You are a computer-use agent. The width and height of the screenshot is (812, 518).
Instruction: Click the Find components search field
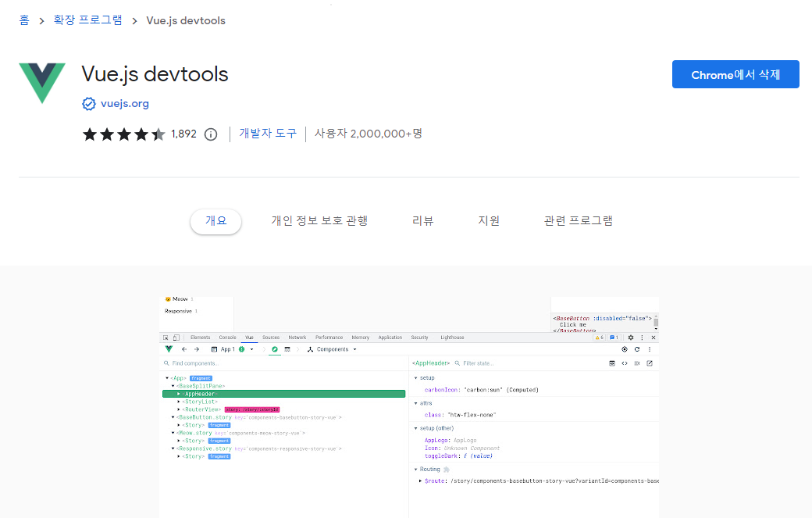pos(285,363)
